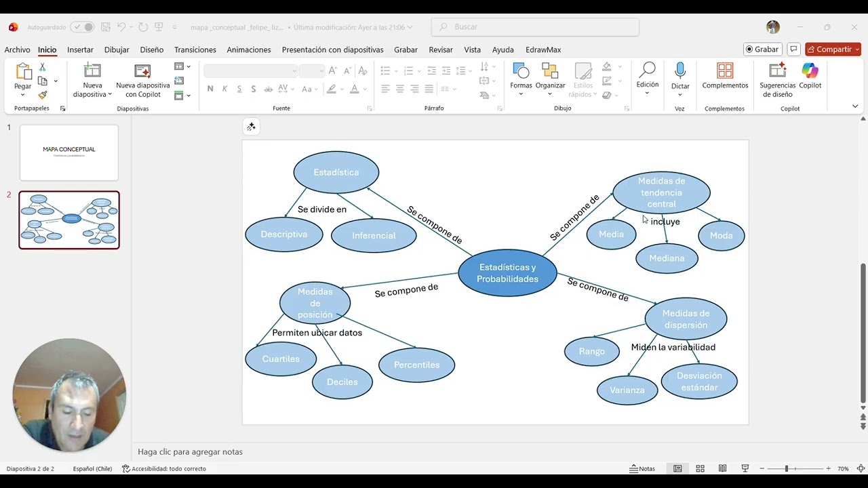This screenshot has height=488, width=868.
Task: Click Nueva diapositiva con Copilot icon
Action: coord(142,71)
